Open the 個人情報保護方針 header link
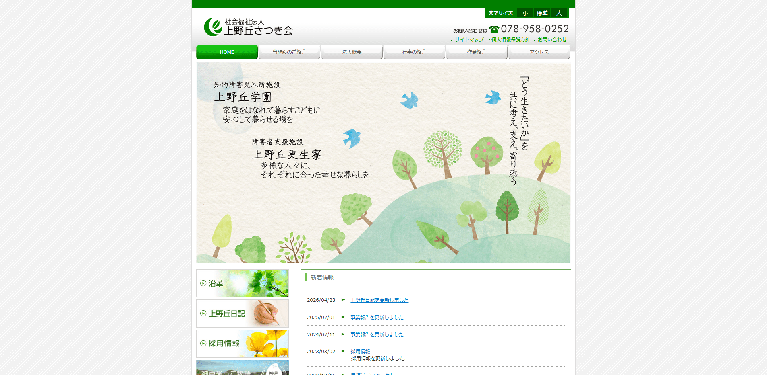The width and height of the screenshot is (767, 375). [509, 40]
